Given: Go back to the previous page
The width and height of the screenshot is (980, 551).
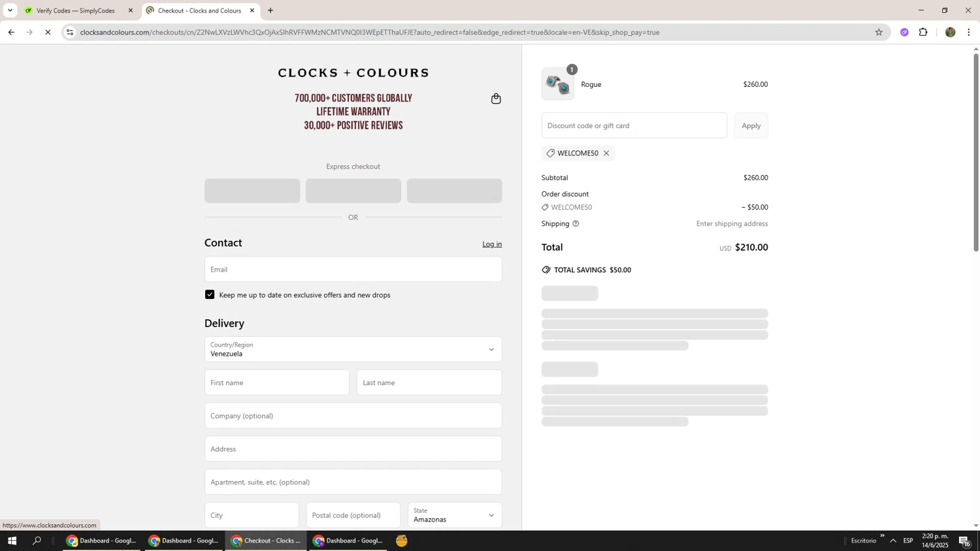Looking at the screenshot, I should tap(11, 32).
